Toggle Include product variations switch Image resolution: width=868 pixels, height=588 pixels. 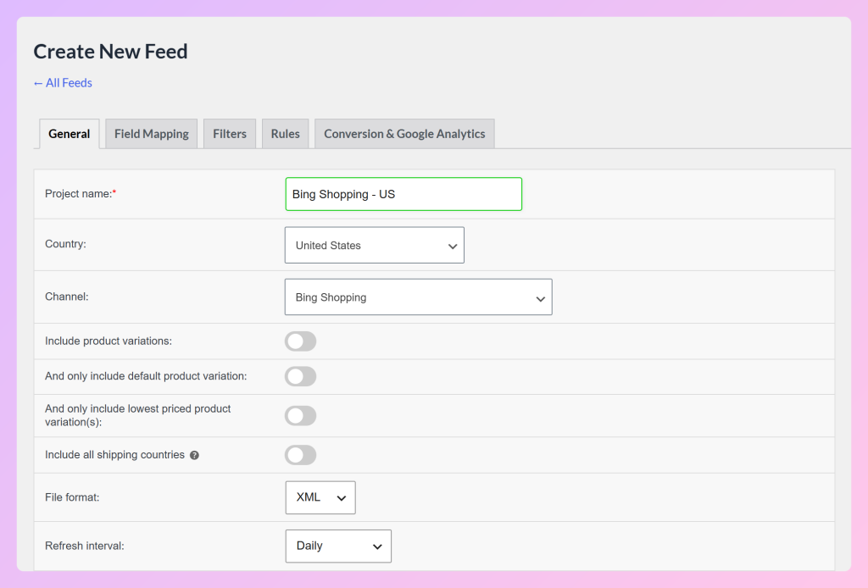click(x=301, y=341)
